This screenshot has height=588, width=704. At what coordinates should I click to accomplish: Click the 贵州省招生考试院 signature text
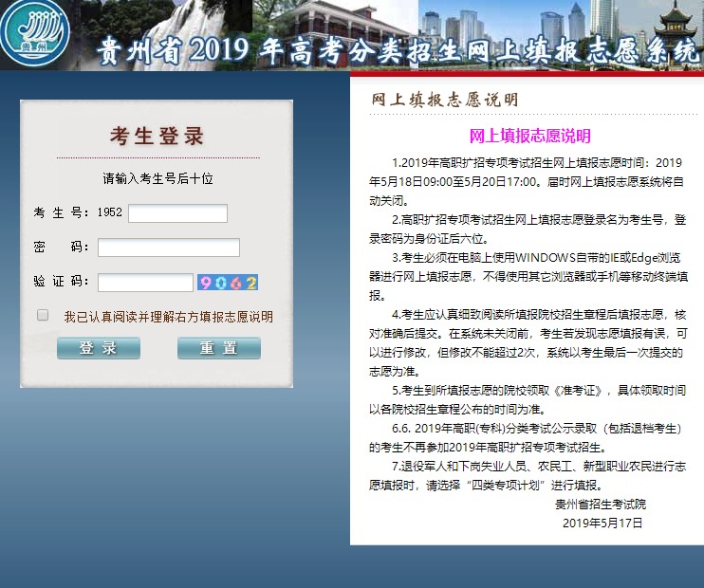point(601,505)
